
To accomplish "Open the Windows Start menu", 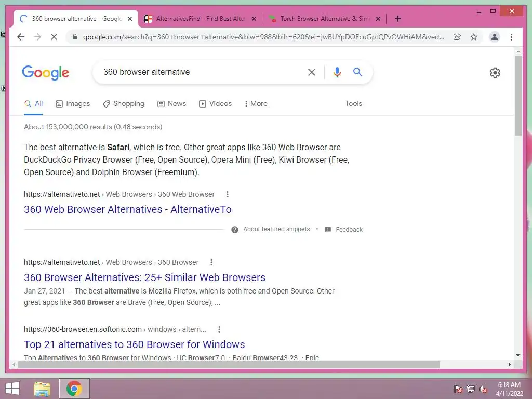I will point(12,389).
